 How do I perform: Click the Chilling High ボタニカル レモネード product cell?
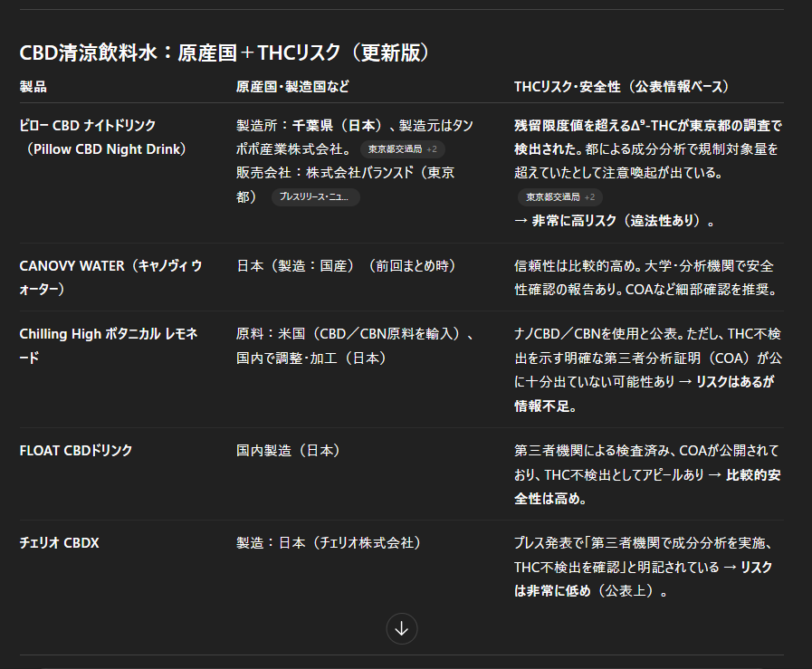click(109, 346)
